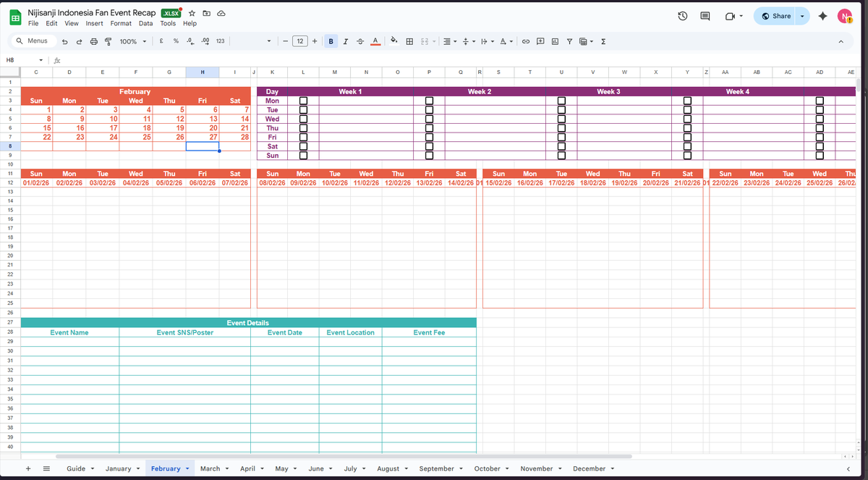Open version history

pos(682,15)
